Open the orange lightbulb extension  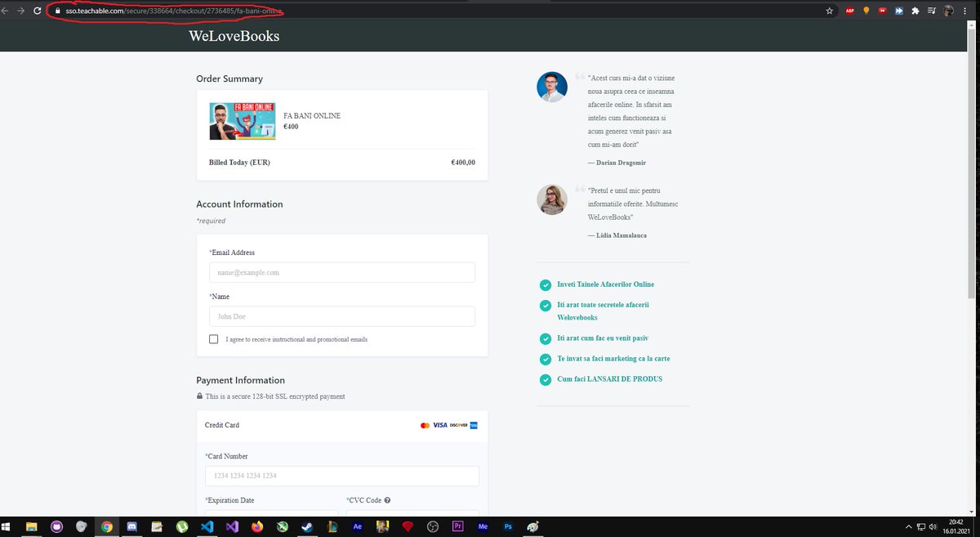click(866, 11)
